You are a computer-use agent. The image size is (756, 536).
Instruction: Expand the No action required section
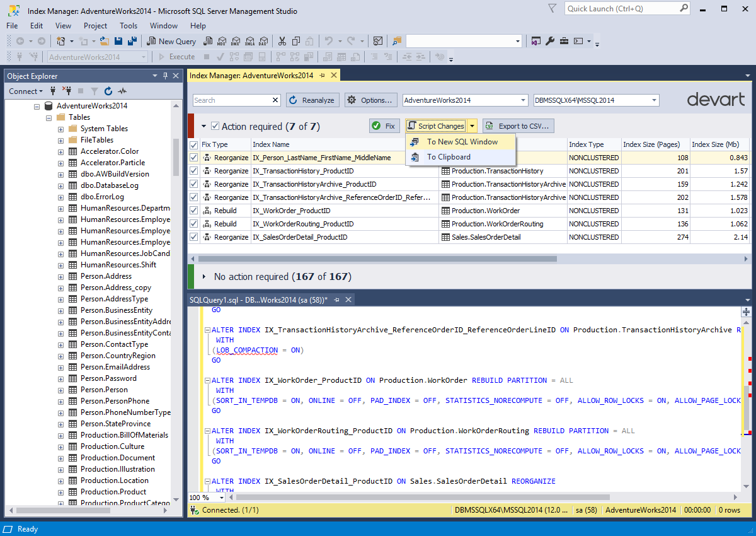click(203, 277)
